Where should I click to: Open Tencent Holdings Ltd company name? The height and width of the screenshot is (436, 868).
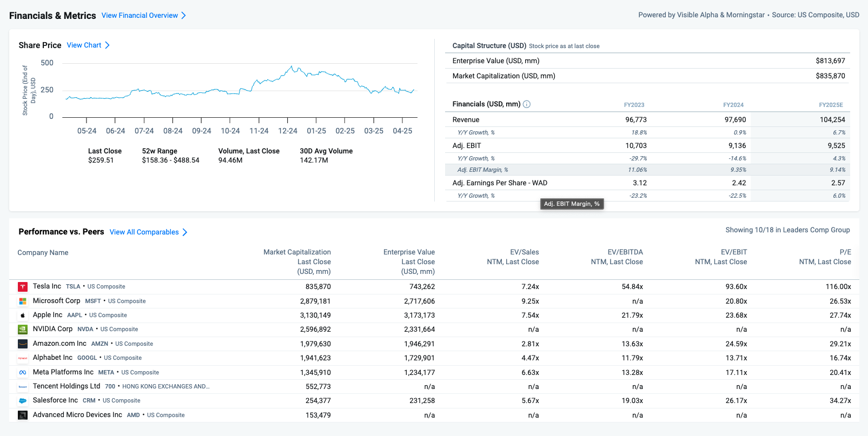click(67, 386)
